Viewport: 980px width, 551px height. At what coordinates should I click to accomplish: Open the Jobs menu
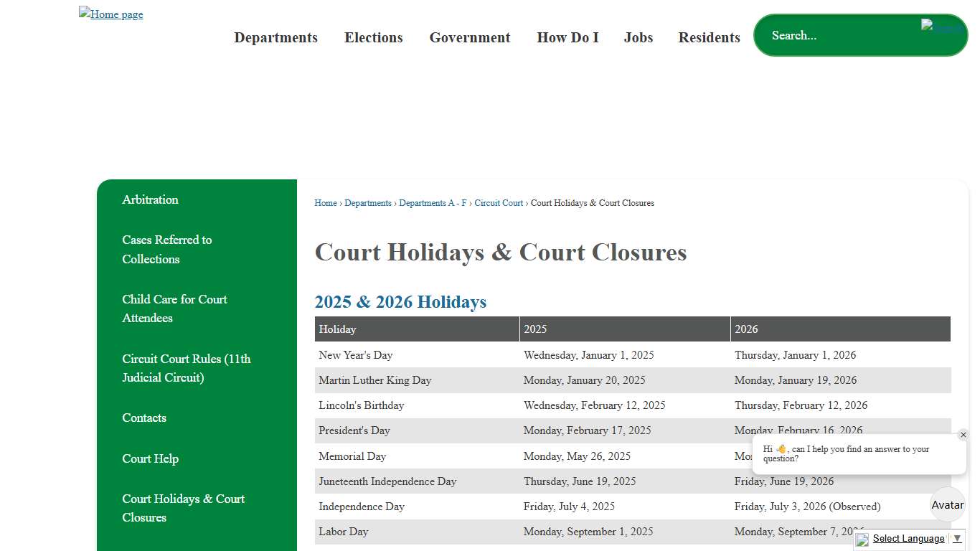click(638, 37)
